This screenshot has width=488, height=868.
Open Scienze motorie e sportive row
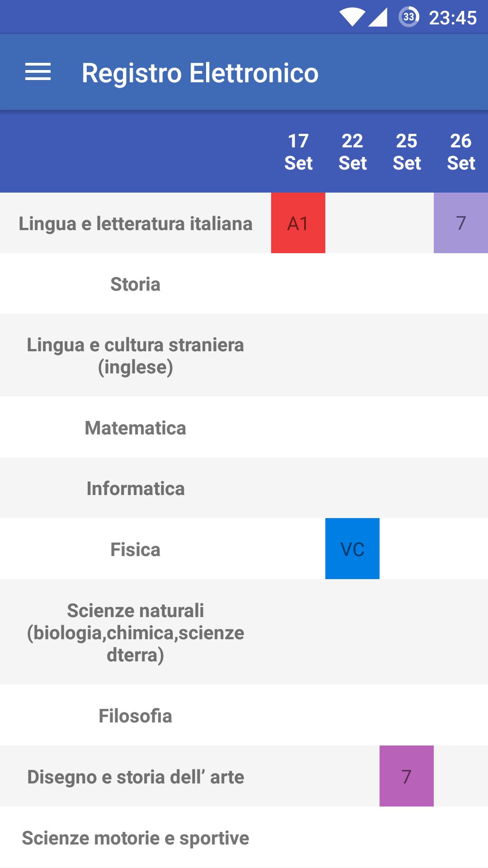point(244,837)
